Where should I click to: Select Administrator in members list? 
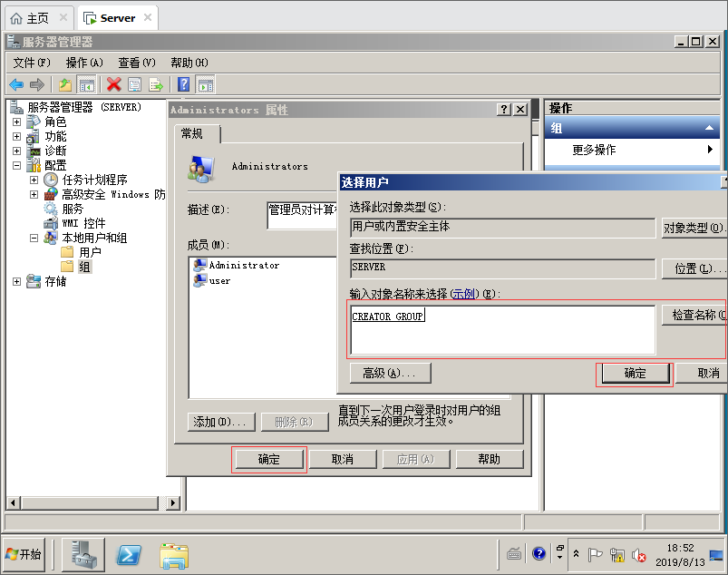point(244,265)
